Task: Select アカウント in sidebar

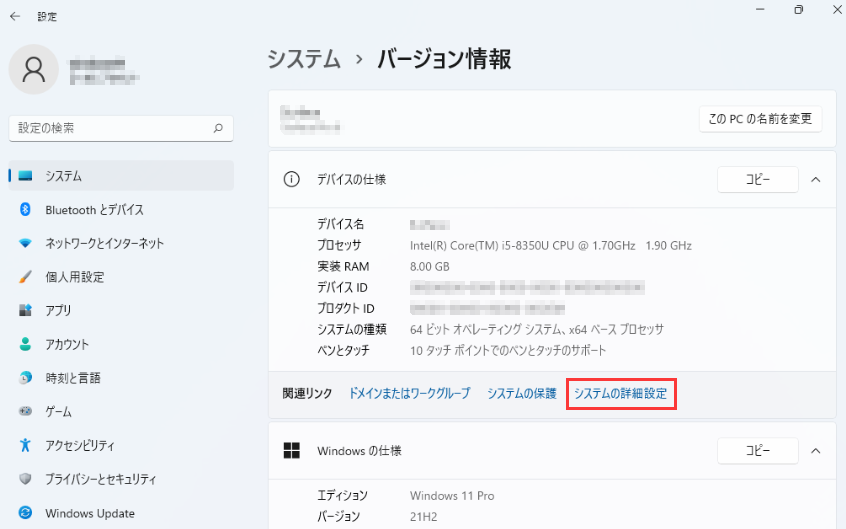Action: point(121,344)
